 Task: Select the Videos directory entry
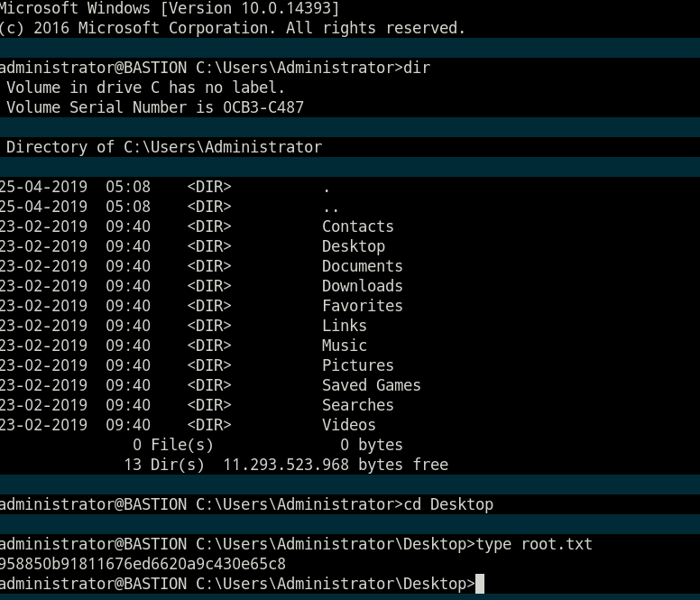point(348,425)
